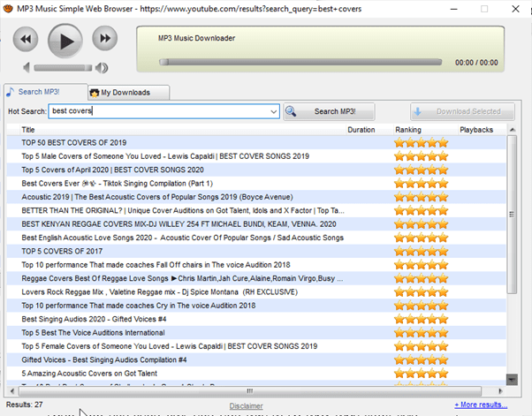Select the "Lovers Rock Reggae Mix" row
The image size is (532, 416).
256,292
